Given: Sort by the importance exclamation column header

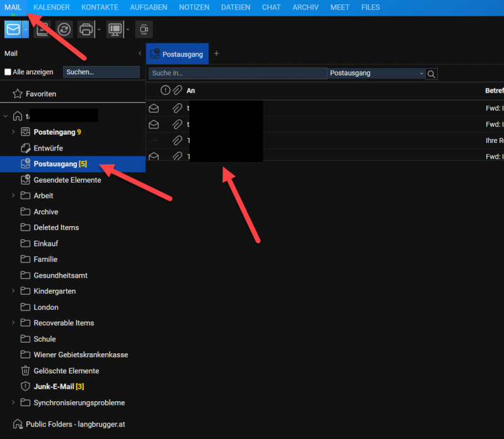Looking at the screenshot, I should [x=165, y=91].
